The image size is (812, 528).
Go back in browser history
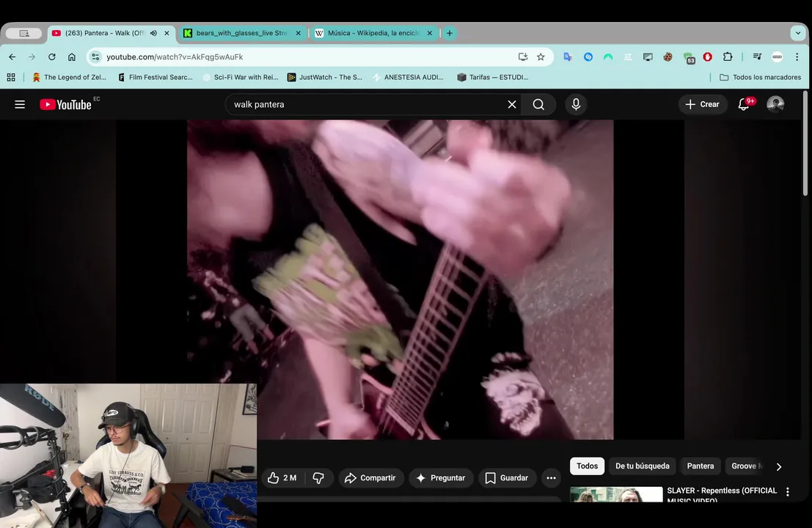tap(12, 57)
